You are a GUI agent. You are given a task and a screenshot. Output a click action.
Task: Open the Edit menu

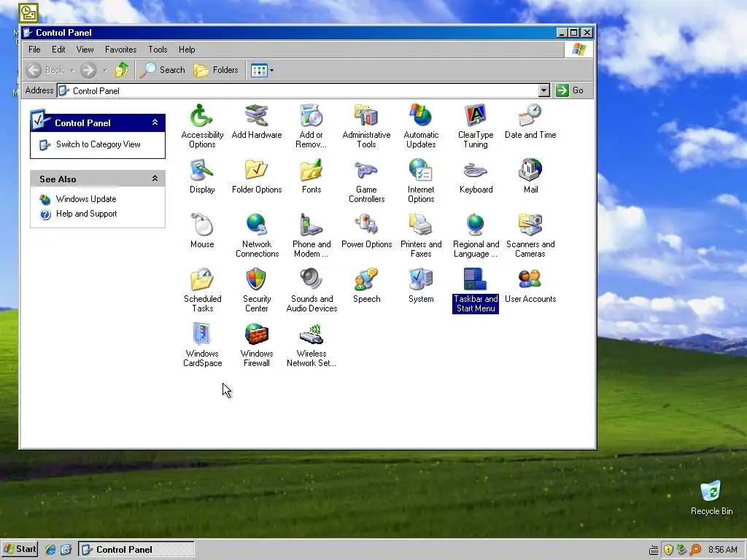pyautogui.click(x=58, y=50)
